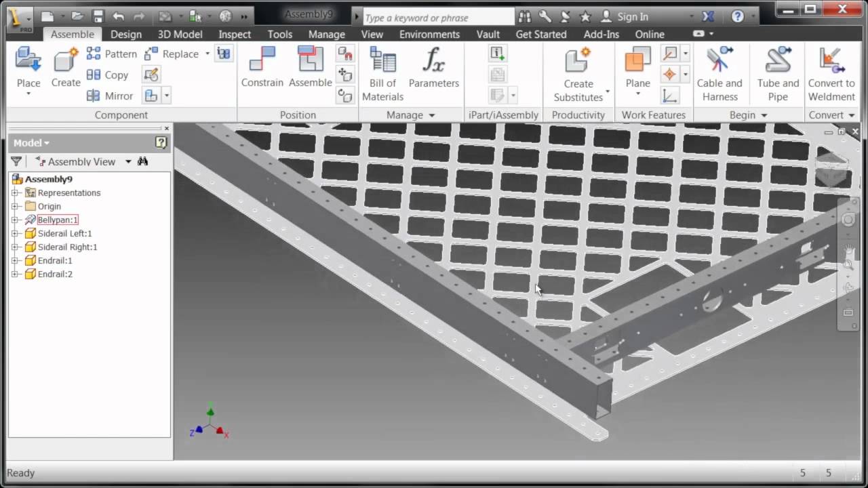
Task: Click the Redo arrow
Action: pos(139,16)
